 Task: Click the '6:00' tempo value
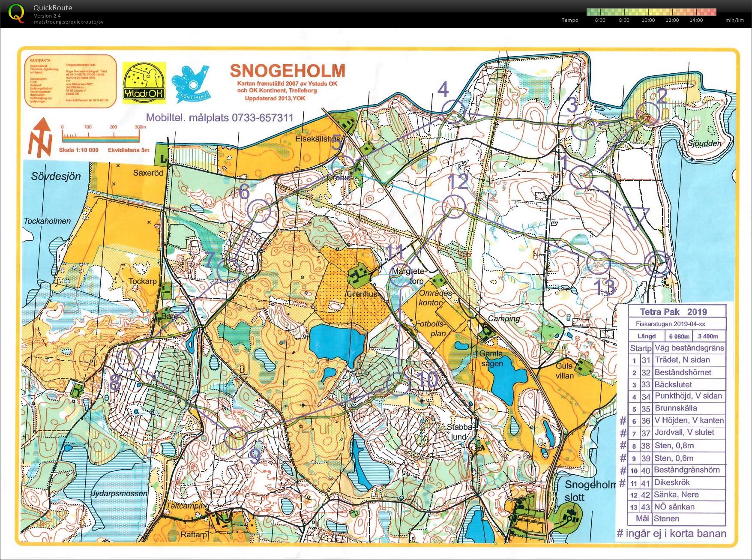[x=600, y=20]
